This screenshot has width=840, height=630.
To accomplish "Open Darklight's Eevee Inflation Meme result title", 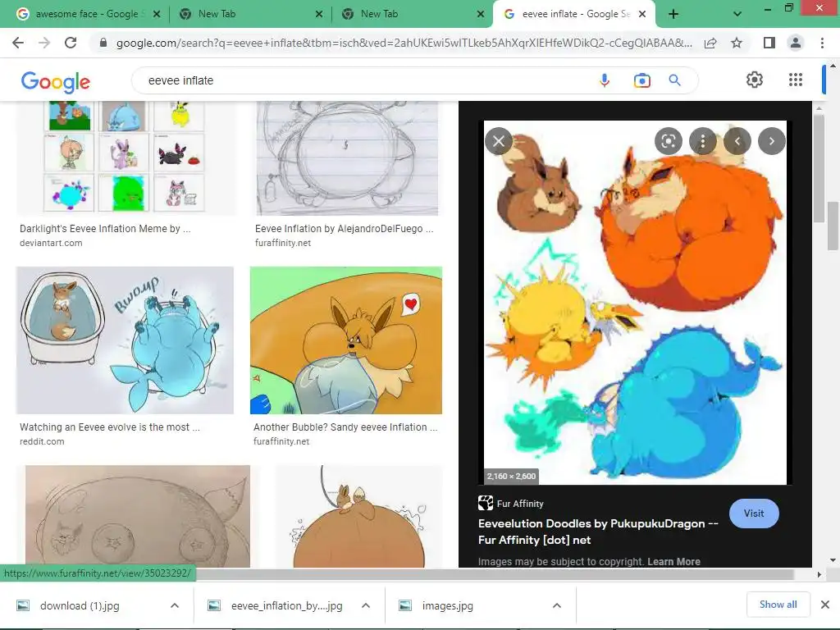I will pyautogui.click(x=105, y=229).
